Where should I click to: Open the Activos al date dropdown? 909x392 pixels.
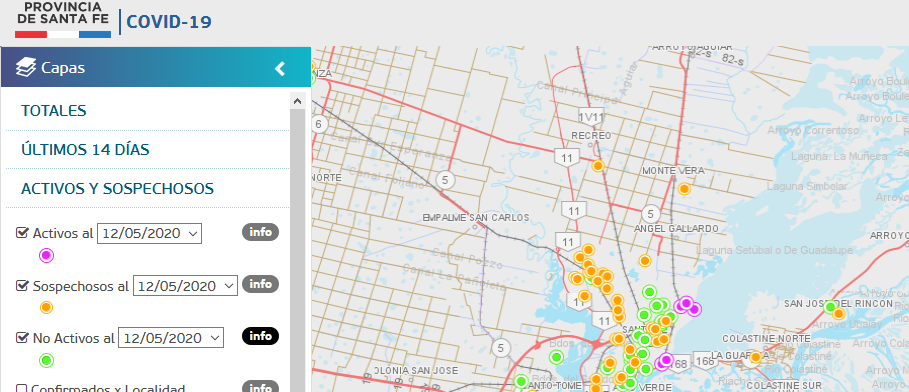click(x=149, y=234)
